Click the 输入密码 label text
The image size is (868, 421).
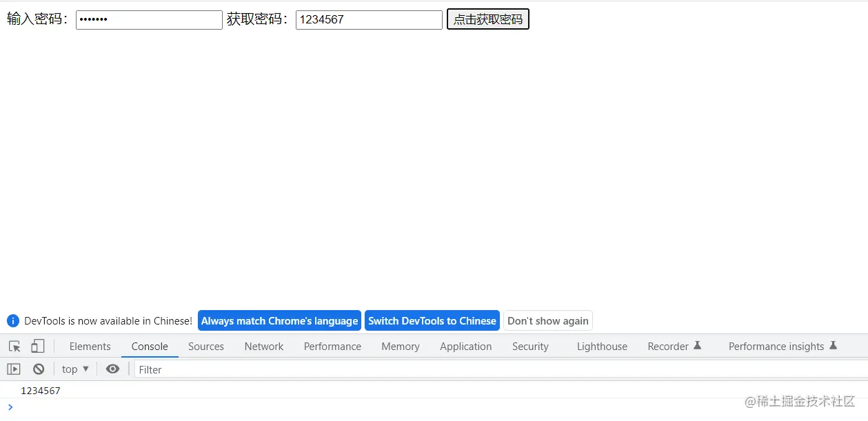pos(39,19)
